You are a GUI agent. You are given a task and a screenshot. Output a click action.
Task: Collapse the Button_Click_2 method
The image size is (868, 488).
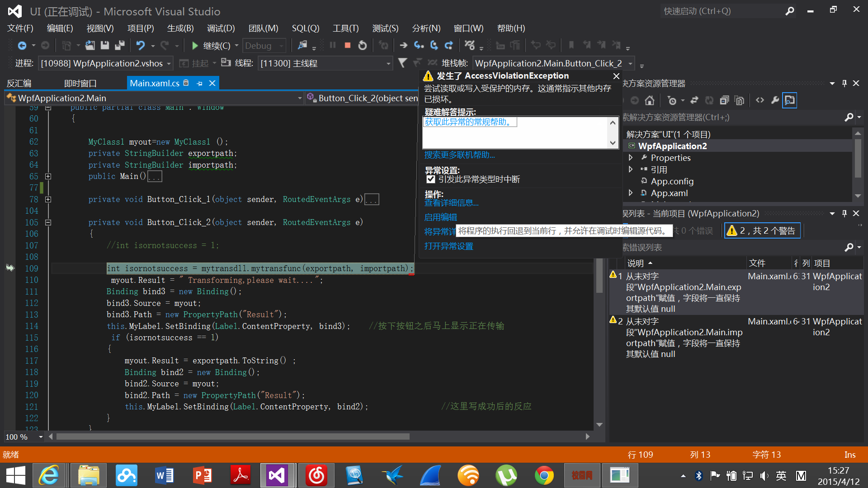tap(48, 222)
